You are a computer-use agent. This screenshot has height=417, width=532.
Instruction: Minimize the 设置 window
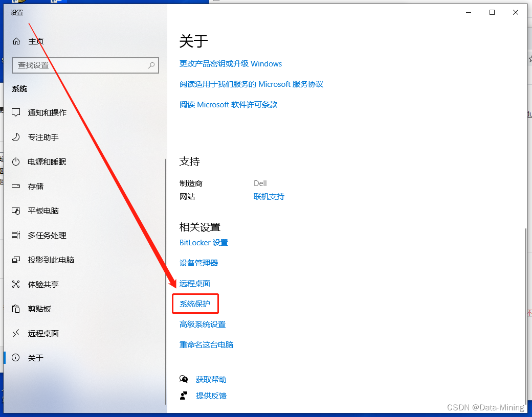click(469, 13)
